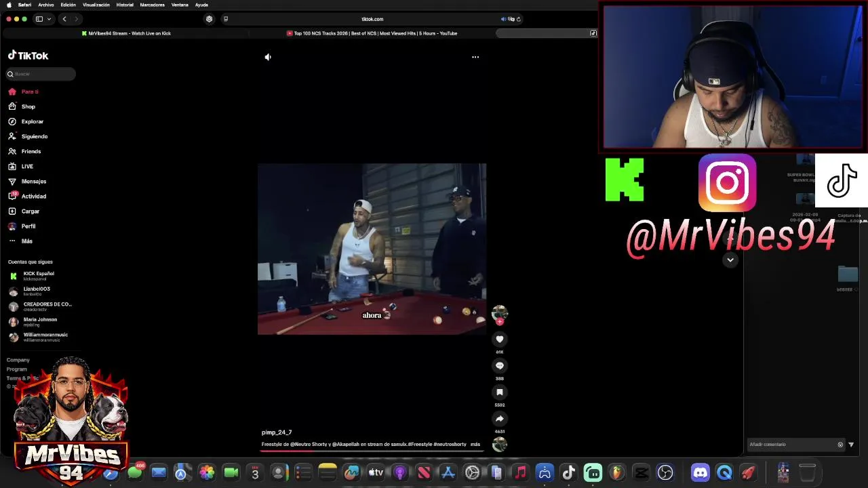This screenshot has height=488, width=868.
Task: Collapse the comments panel chevron
Action: coord(730,260)
